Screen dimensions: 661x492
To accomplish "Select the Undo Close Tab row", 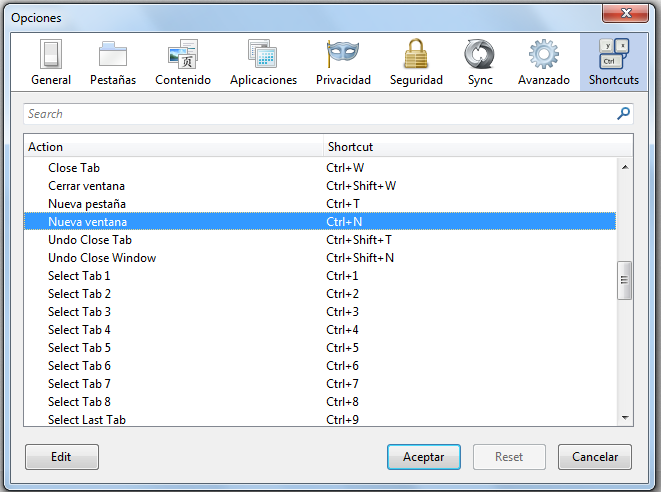I will [90, 240].
